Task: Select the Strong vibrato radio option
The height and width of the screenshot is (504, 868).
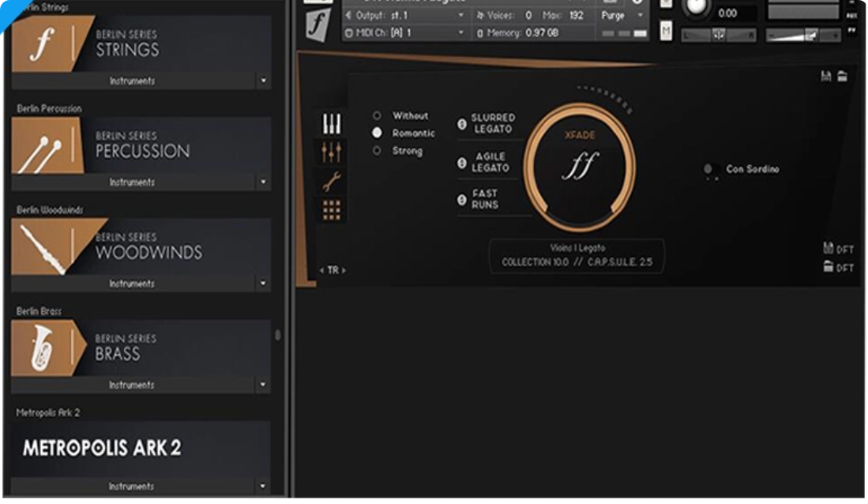Action: 377,151
